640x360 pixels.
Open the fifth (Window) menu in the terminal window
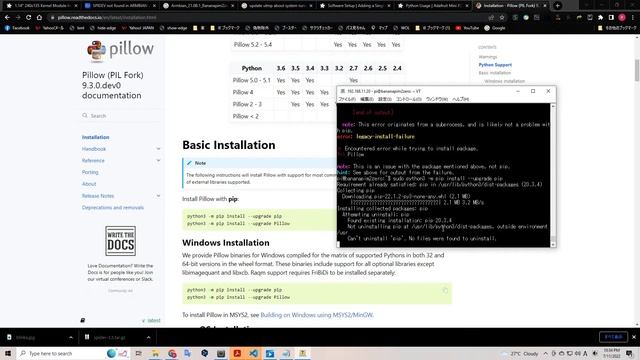tap(437, 99)
